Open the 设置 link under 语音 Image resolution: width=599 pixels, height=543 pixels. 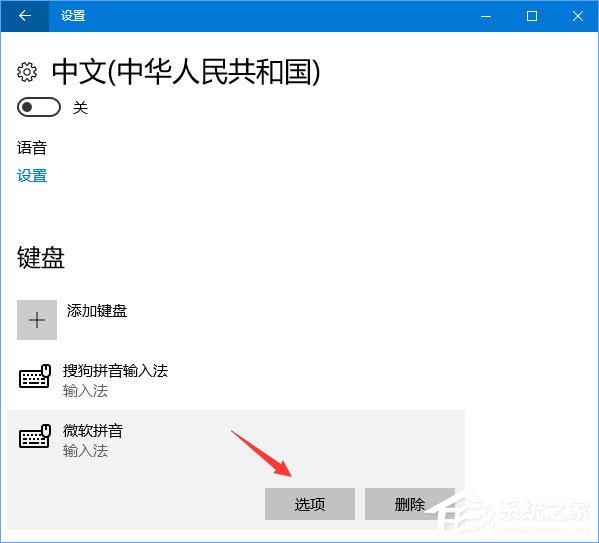(x=32, y=176)
